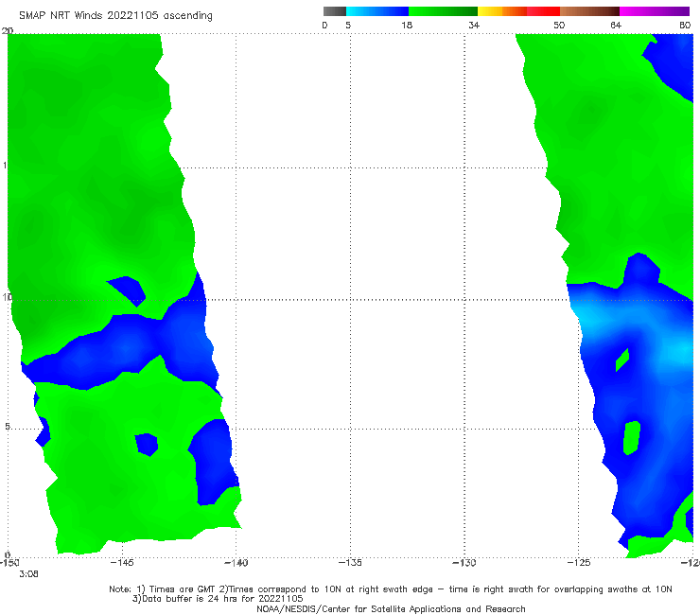Screen dimensions: 700x615
Task: Click the brown 50-64 colorbar segment
Action: click(x=589, y=11)
